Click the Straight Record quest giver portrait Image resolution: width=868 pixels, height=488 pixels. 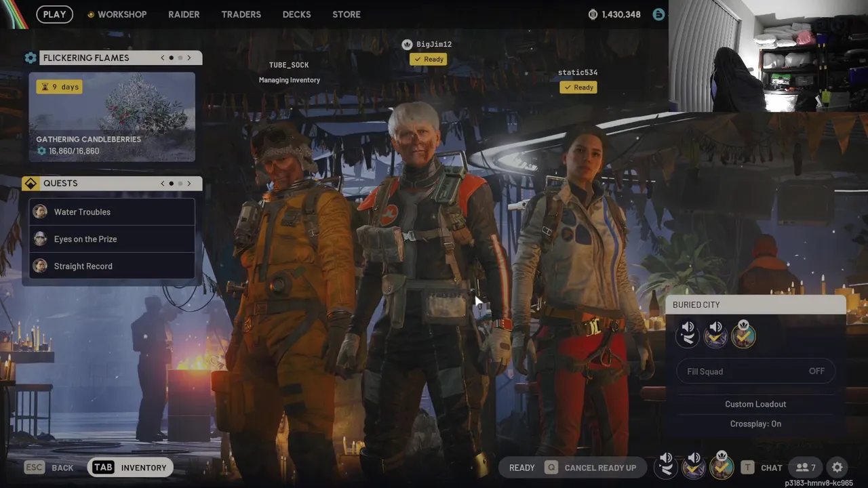point(41,266)
